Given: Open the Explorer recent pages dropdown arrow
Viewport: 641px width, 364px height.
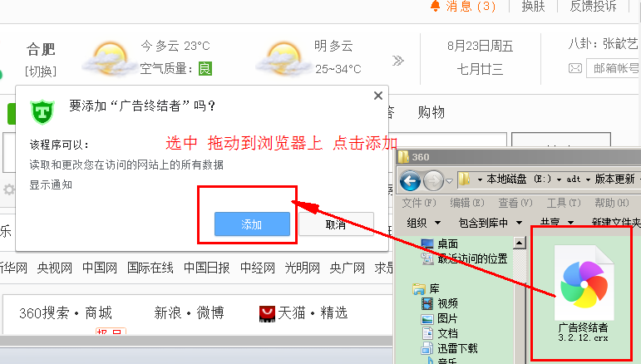Looking at the screenshot, I should 449,180.
